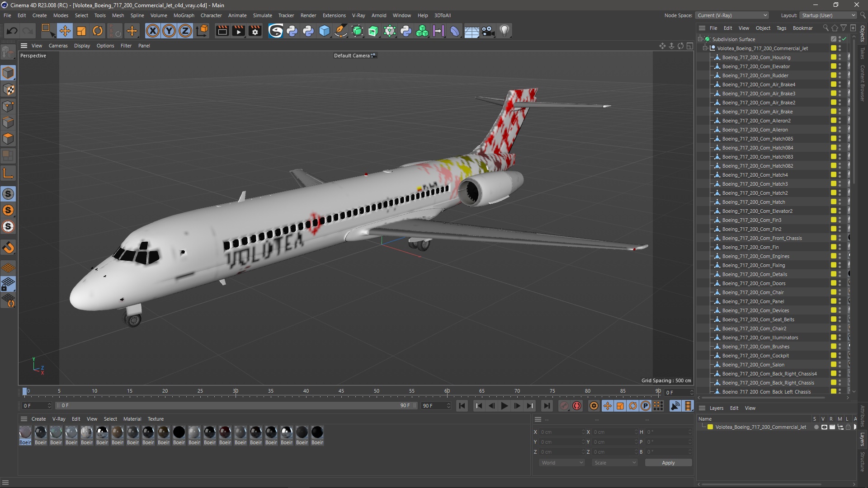
Task: Toggle Z axis lock
Action: tap(185, 31)
